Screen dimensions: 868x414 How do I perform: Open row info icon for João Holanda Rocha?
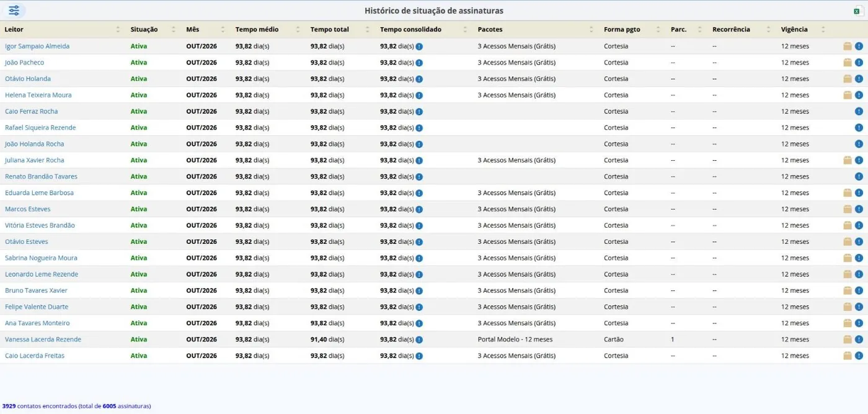(x=859, y=144)
